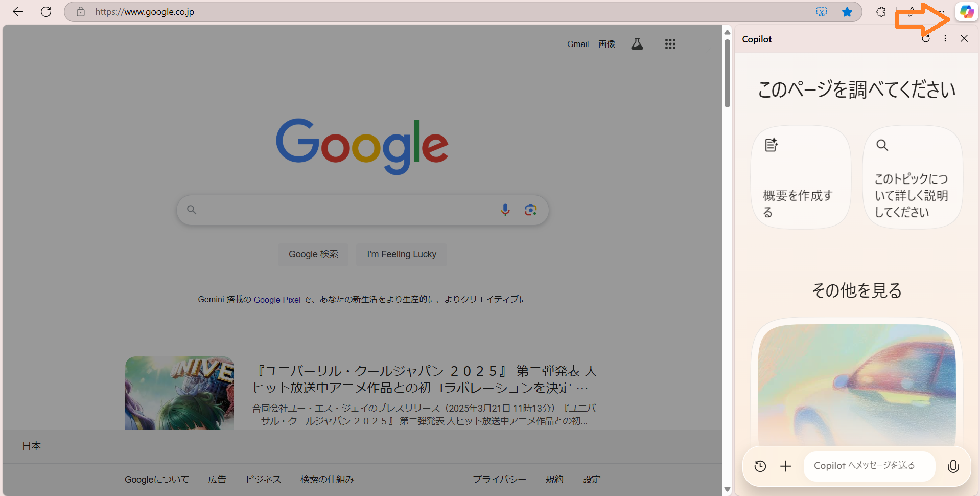The image size is (980, 496).
Task: Click I'm Feeling Lucky
Action: 401,254
